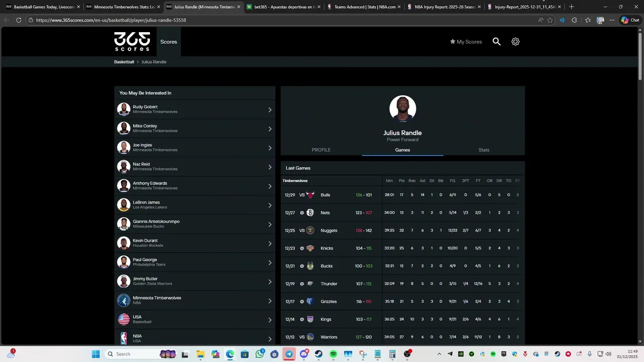Screen dimensions: 644x362
Task: Click Rudy Gobert's avatar
Action: pos(124,109)
